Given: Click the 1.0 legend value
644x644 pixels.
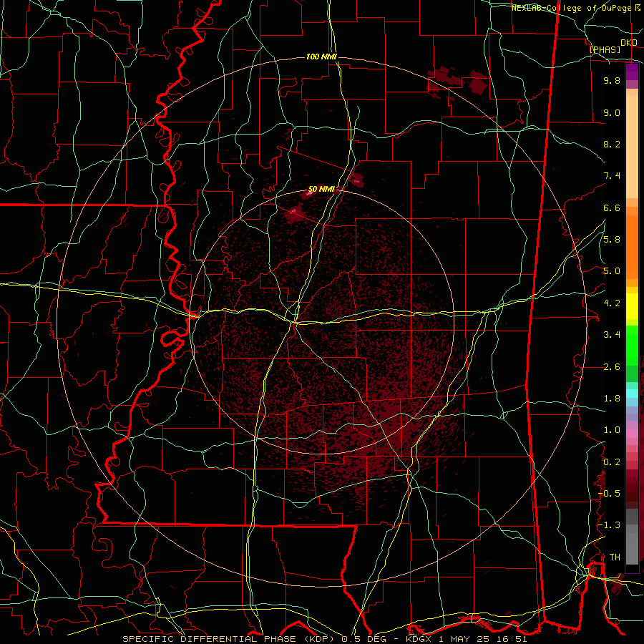Looking at the screenshot, I should (x=612, y=430).
